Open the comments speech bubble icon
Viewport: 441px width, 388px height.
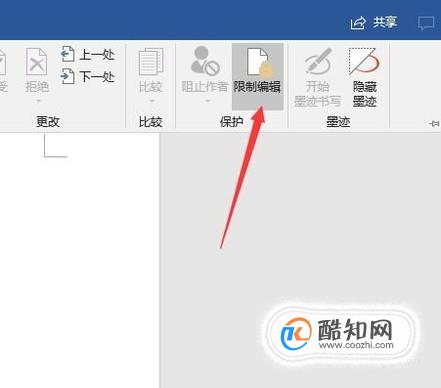pos(426,23)
